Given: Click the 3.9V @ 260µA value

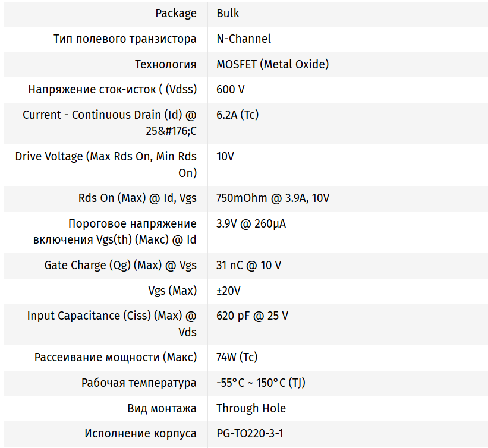Looking at the screenshot, I should (251, 224).
